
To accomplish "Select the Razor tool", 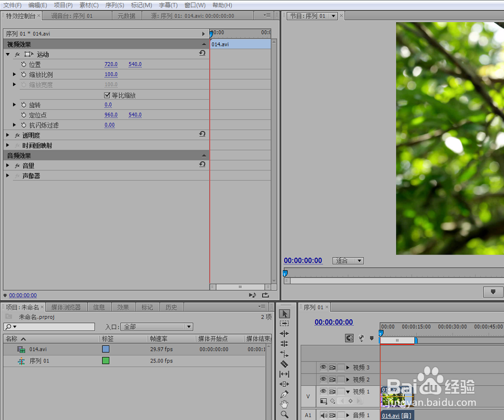I will point(284,364).
